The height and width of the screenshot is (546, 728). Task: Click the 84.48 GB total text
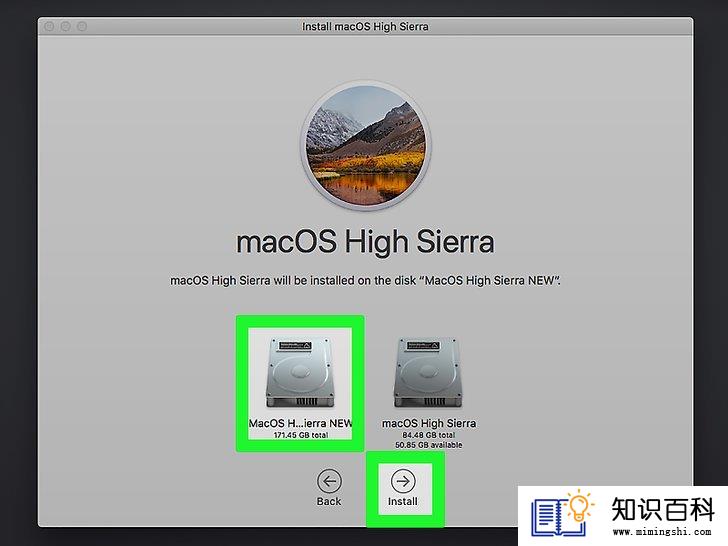(429, 435)
